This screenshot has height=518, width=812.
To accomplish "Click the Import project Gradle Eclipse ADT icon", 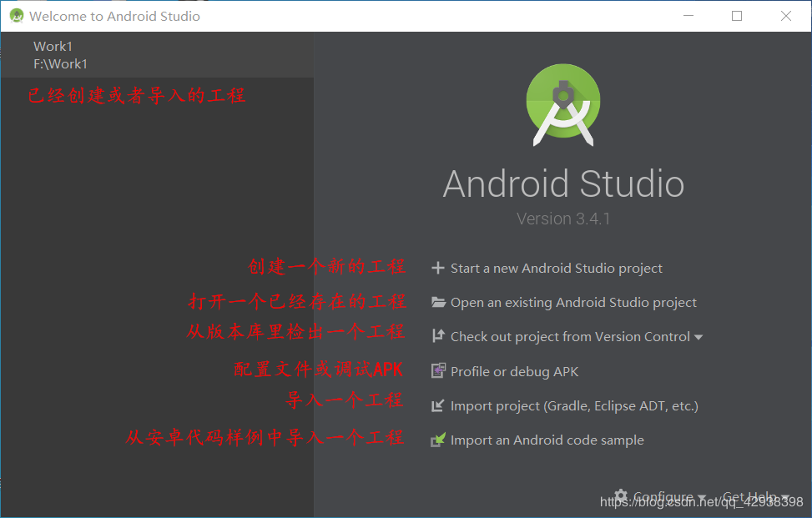I will tap(438, 405).
